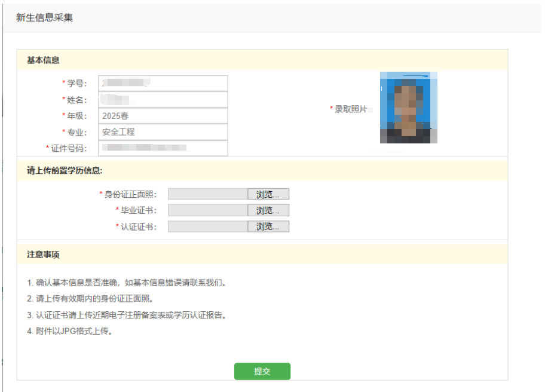Browse for the 毕业证书 file
Viewport: 545px width, 392px height.
(x=268, y=210)
